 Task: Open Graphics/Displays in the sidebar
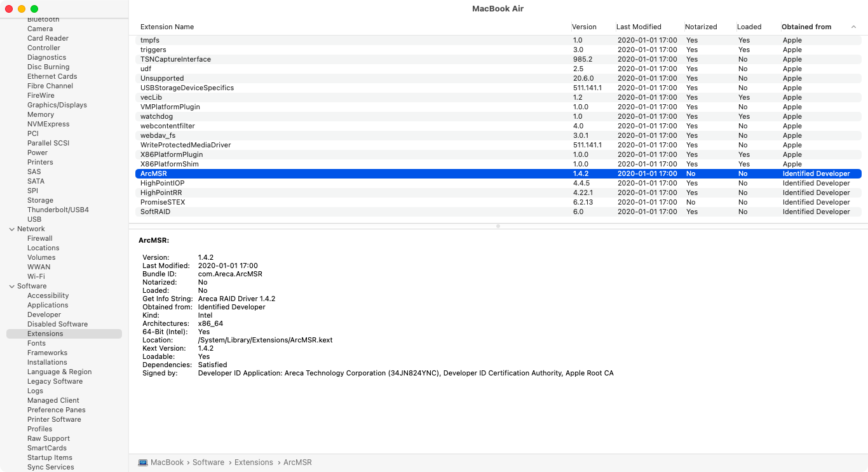(x=57, y=105)
